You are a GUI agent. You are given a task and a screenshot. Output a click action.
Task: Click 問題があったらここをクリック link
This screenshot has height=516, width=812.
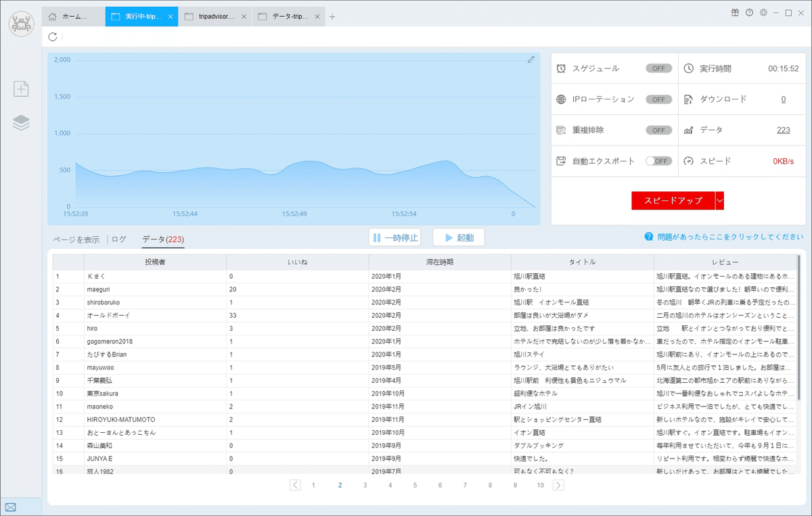(730, 237)
